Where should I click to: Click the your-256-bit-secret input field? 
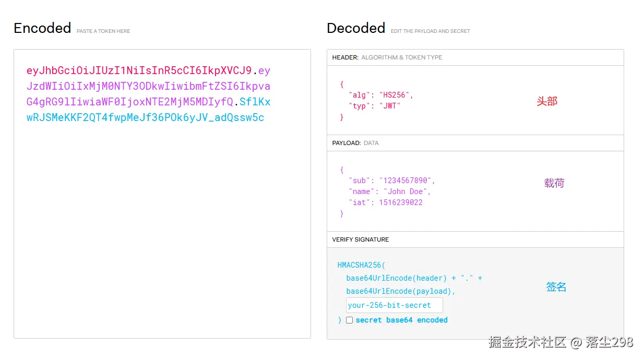(x=394, y=305)
